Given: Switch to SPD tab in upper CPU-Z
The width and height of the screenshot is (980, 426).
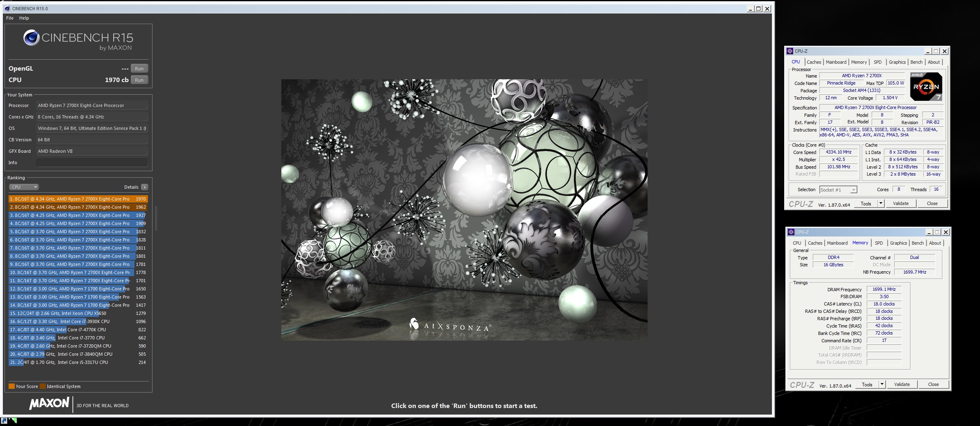Looking at the screenshot, I should click(x=877, y=62).
